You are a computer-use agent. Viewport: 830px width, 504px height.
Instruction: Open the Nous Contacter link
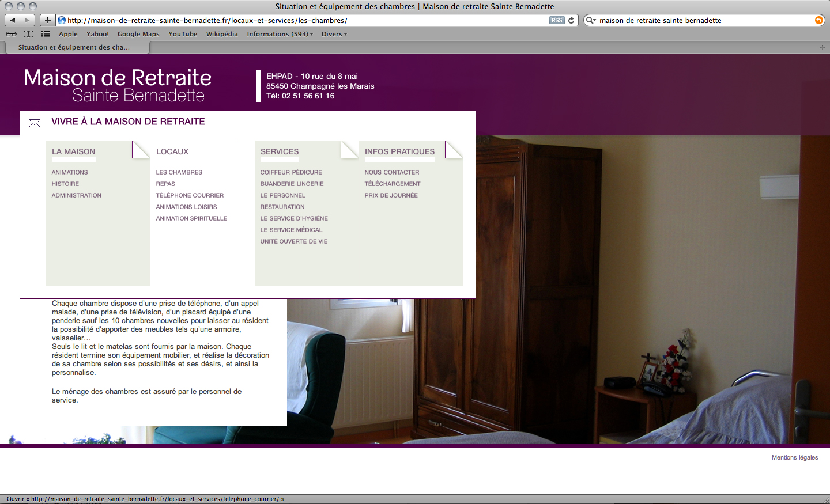pyautogui.click(x=391, y=172)
